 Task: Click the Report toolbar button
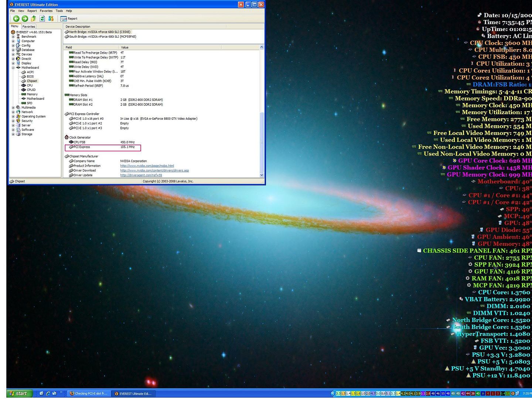coord(69,18)
